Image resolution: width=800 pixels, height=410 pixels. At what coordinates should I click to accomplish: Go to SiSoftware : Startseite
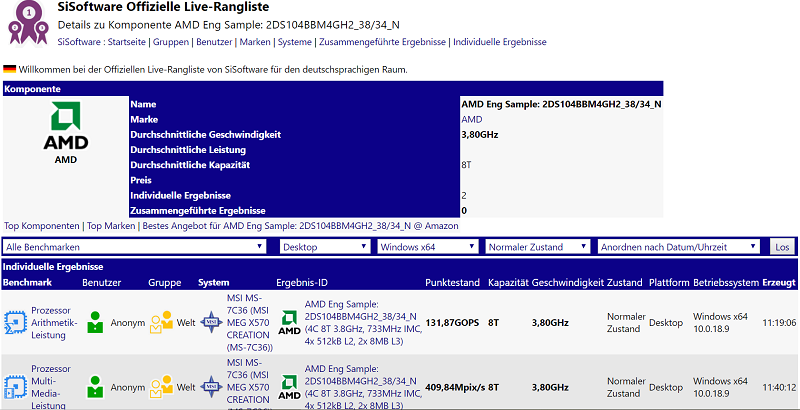click(102, 42)
